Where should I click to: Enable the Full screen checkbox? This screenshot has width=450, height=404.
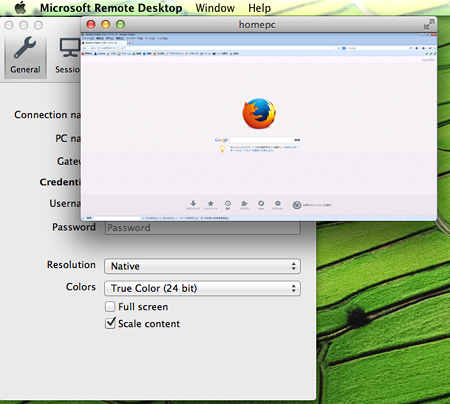[x=110, y=307]
